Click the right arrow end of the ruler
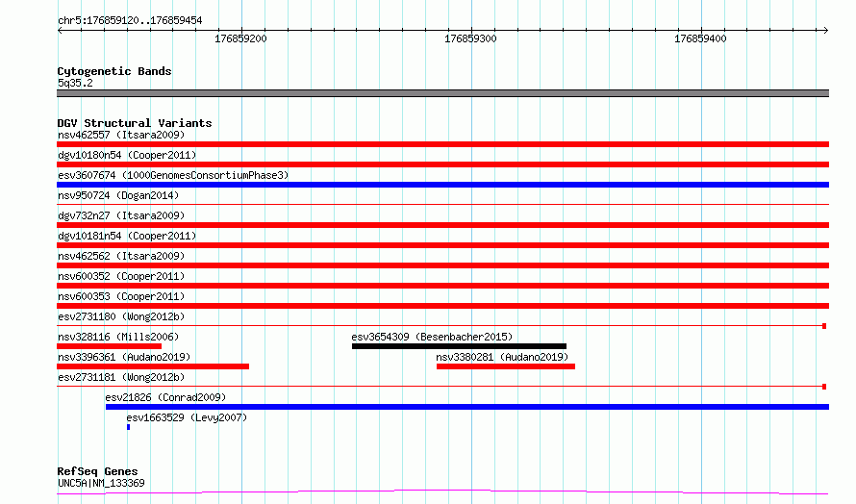 click(826, 31)
